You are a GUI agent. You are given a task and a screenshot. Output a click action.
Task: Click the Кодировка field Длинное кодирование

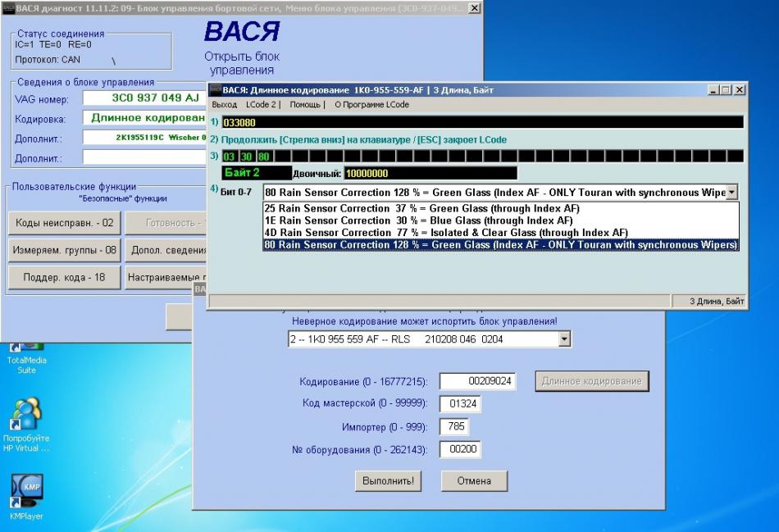(144, 118)
